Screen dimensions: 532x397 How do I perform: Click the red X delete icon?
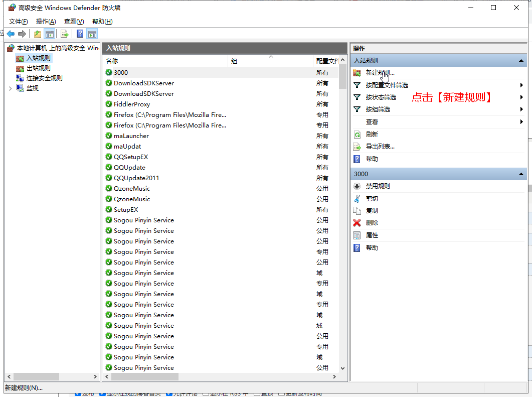[357, 223]
